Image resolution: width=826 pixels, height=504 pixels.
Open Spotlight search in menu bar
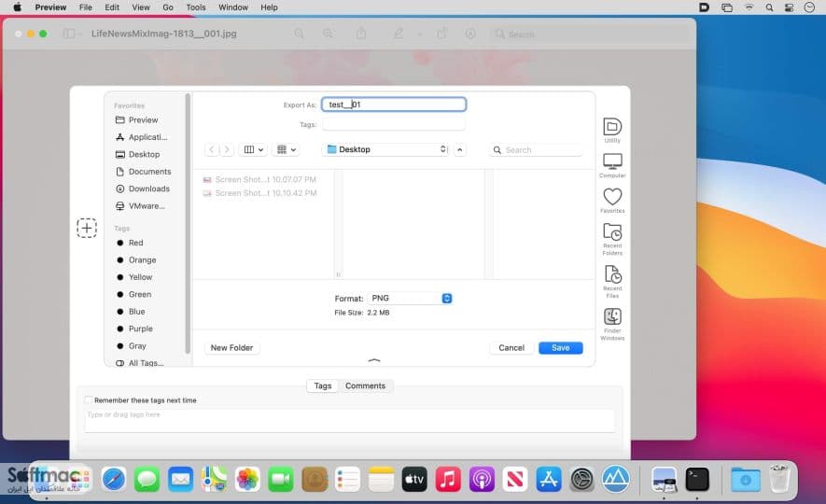coord(770,7)
